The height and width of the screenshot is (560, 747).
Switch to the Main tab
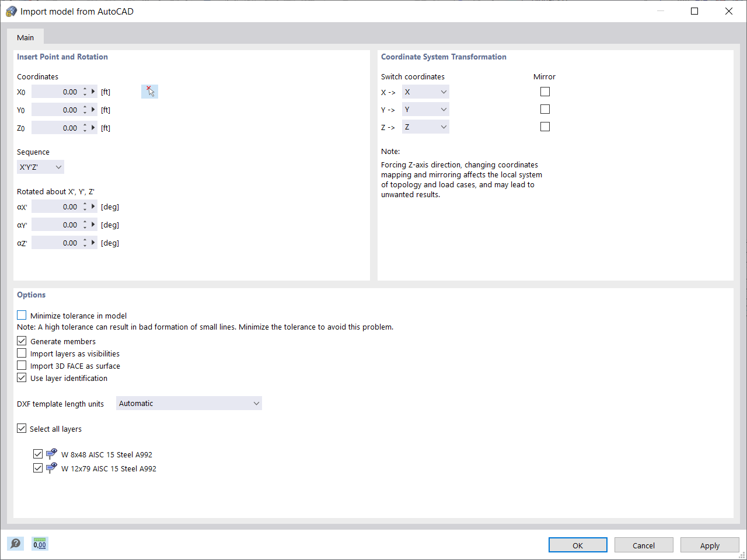[x=25, y=37]
